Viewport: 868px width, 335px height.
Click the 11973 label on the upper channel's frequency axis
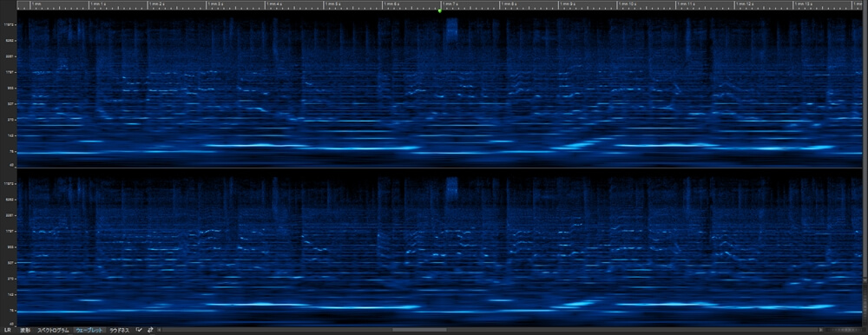(9, 25)
